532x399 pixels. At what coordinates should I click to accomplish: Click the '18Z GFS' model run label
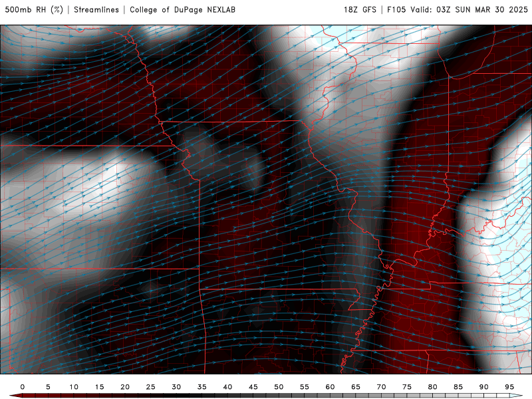coord(360,9)
